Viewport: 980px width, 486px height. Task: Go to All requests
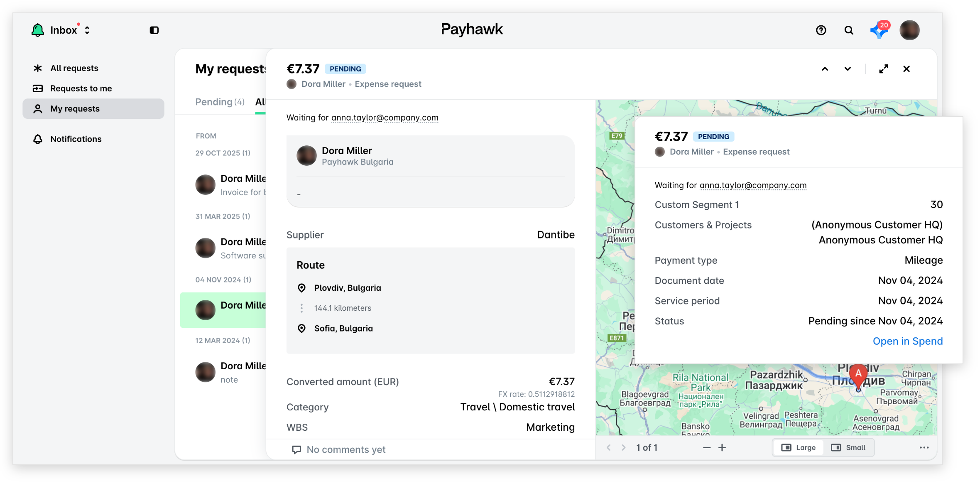93,68
